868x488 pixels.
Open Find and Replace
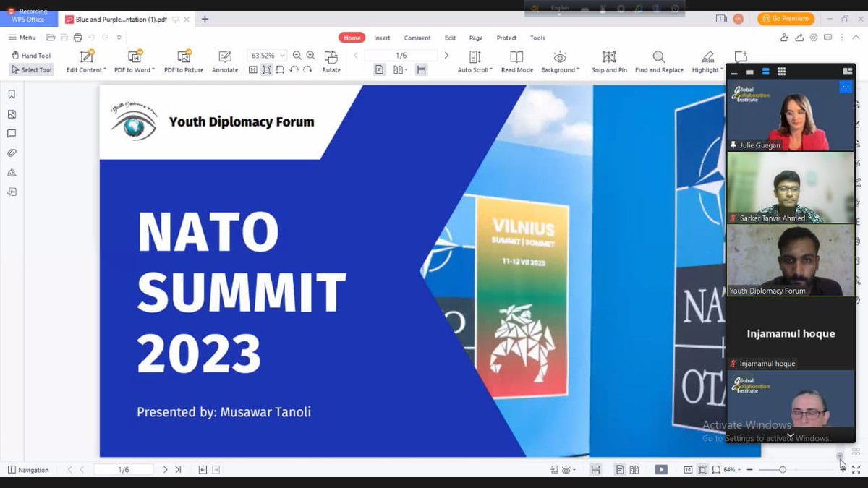click(x=659, y=61)
